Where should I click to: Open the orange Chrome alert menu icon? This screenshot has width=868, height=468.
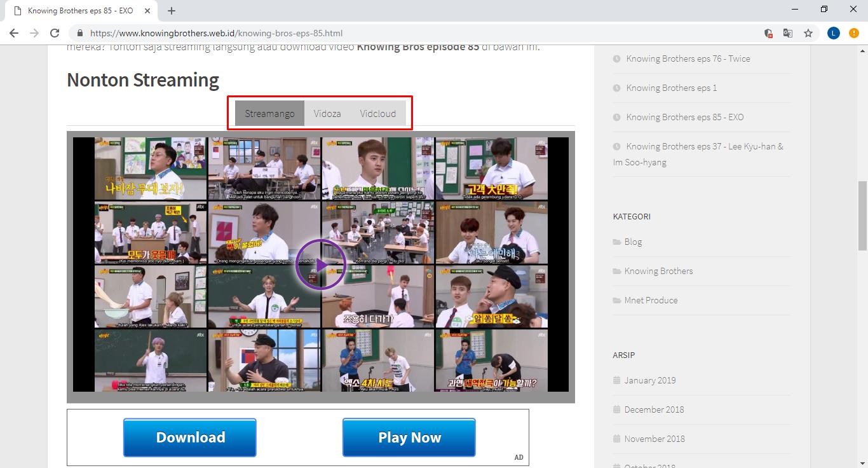pos(854,33)
